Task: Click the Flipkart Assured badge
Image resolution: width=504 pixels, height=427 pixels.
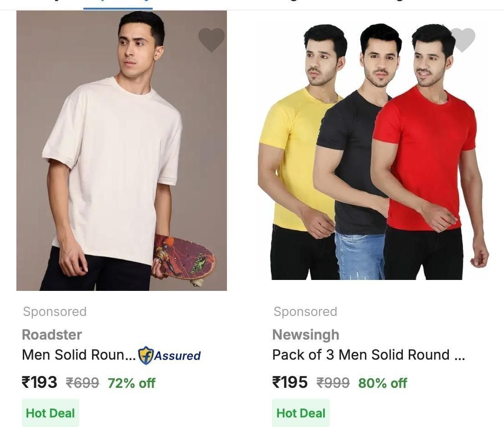Action: 169,356
